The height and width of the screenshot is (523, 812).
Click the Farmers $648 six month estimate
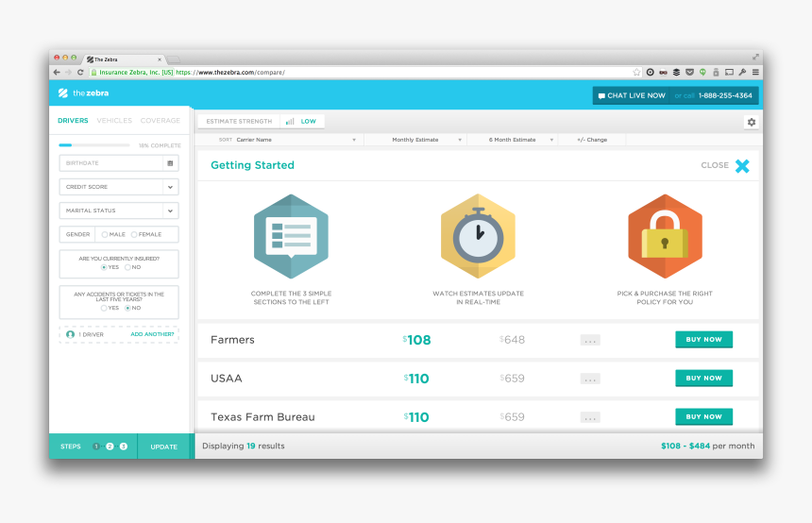(512, 340)
